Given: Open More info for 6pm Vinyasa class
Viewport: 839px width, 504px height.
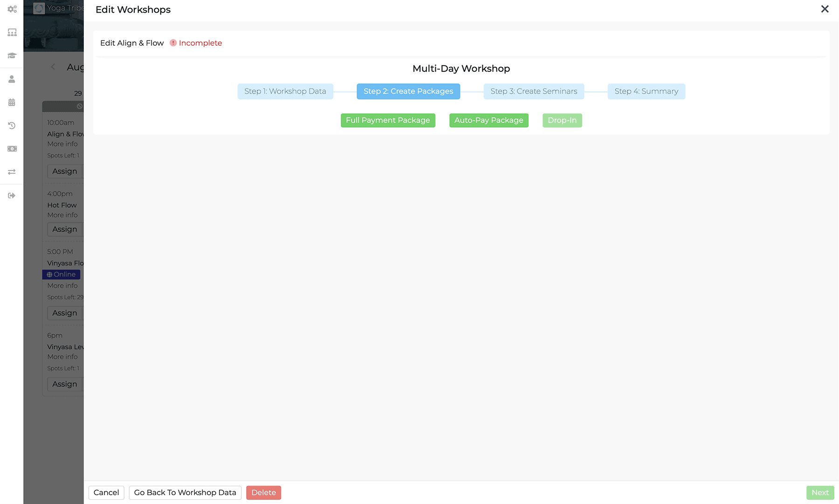Looking at the screenshot, I should [x=62, y=357].
